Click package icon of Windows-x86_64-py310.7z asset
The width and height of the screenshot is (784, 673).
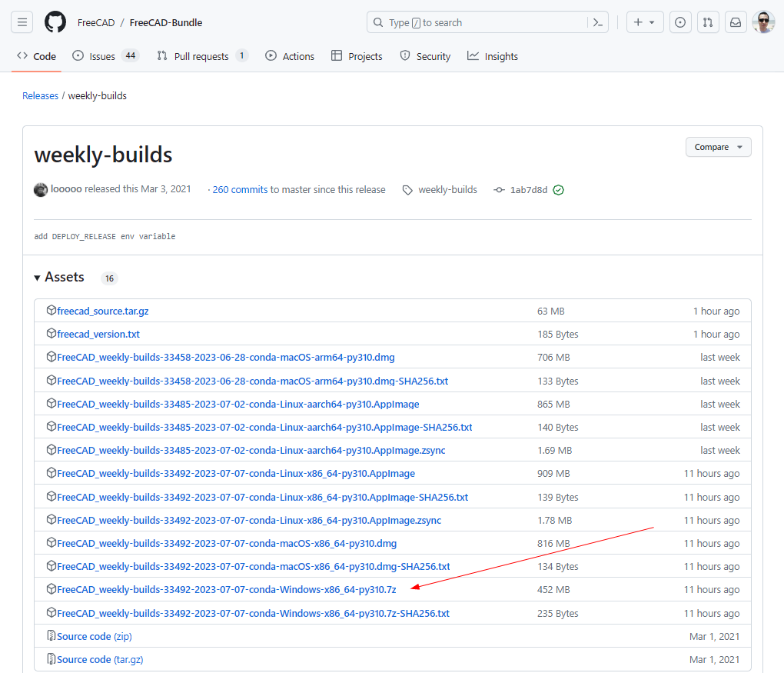click(51, 589)
